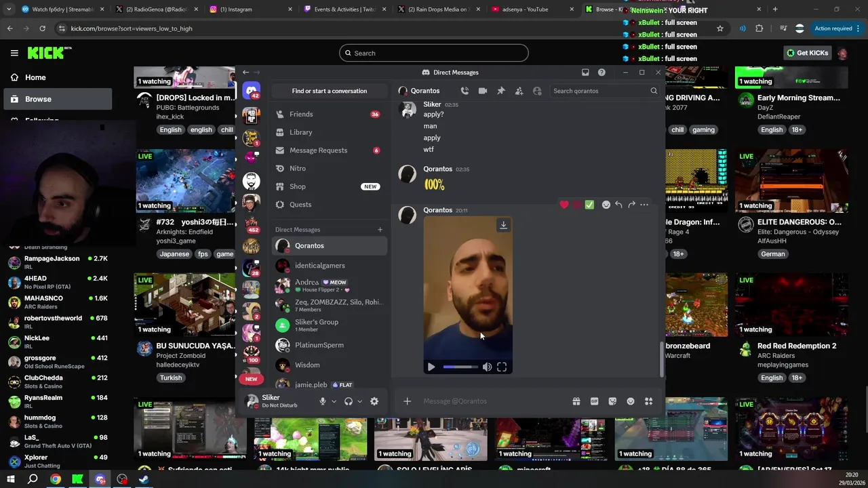Open Steam from the Windows taskbar

click(x=144, y=479)
